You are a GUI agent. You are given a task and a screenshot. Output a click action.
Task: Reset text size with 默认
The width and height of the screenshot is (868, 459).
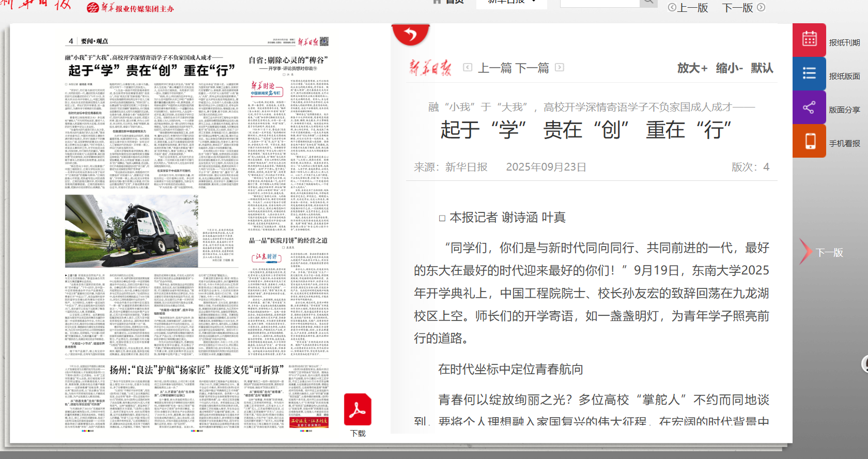click(762, 68)
